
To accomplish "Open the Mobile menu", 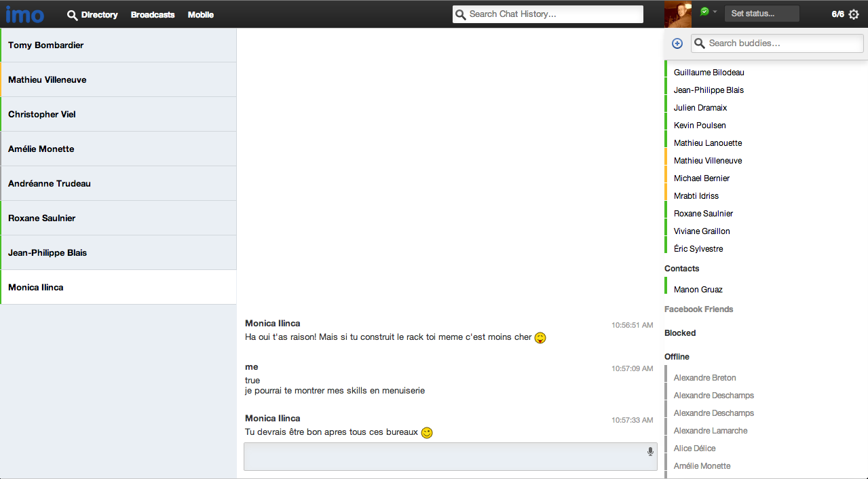I will coord(201,15).
